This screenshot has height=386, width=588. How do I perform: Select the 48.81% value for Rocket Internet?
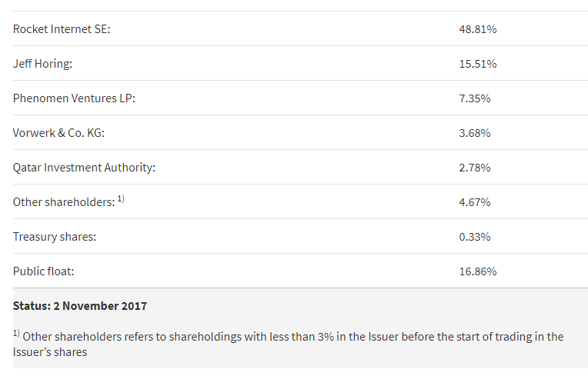tap(477, 29)
